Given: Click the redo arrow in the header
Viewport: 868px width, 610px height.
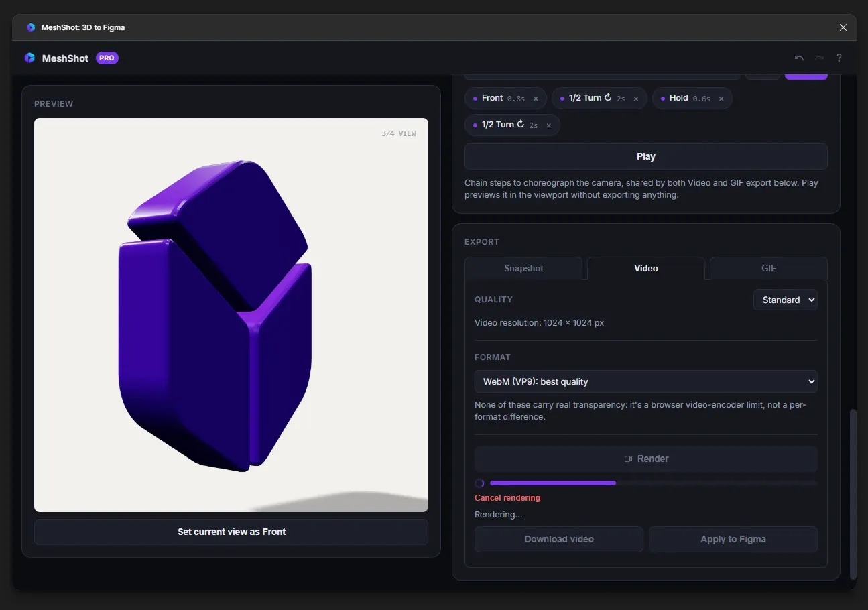Looking at the screenshot, I should coord(819,58).
